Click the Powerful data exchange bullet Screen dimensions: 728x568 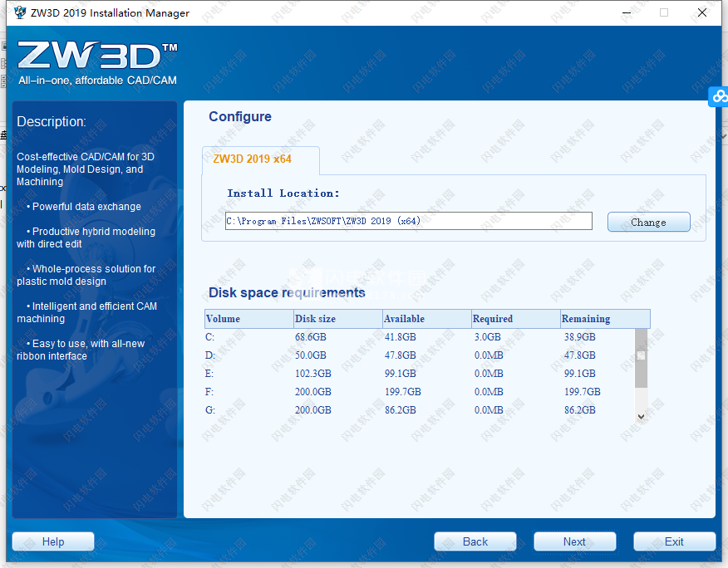click(84, 207)
